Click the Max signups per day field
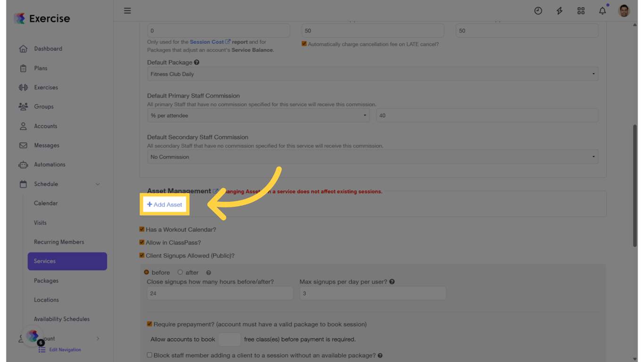The width and height of the screenshot is (644, 362). pos(372,293)
